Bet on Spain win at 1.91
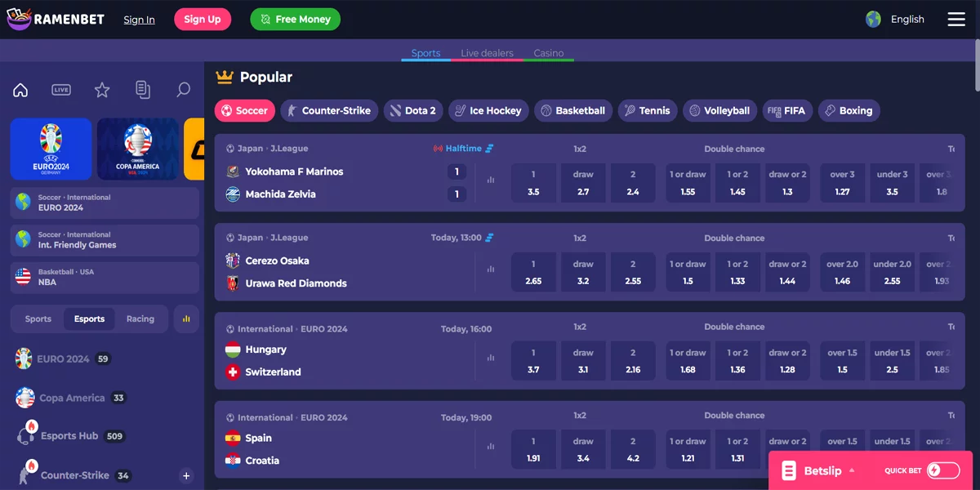Viewport: 980px width, 490px height. [x=533, y=450]
